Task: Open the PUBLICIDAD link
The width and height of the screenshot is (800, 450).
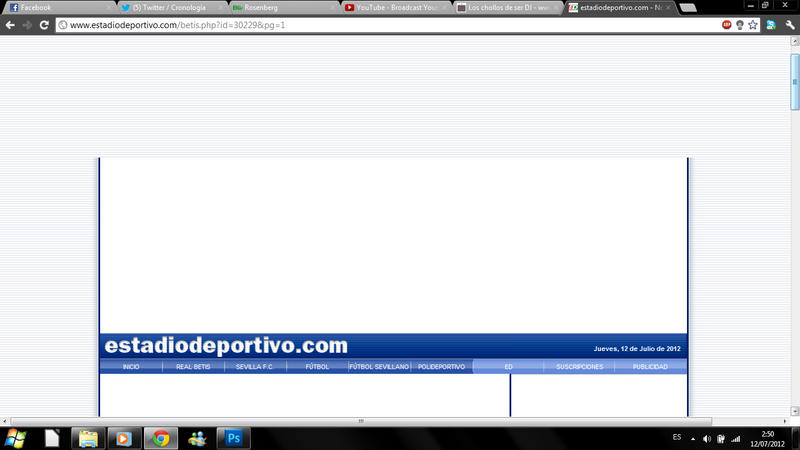Action: click(651, 367)
